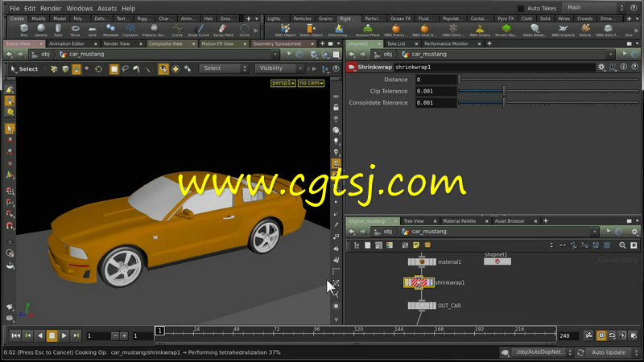644x362 pixels.
Task: Click obj in scene view path
Action: pyautogui.click(x=45, y=54)
